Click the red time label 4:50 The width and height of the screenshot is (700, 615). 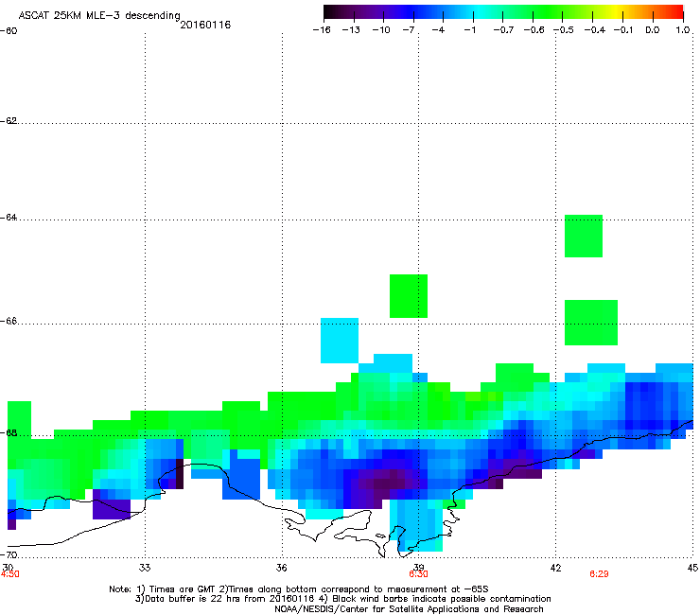[x=9, y=574]
